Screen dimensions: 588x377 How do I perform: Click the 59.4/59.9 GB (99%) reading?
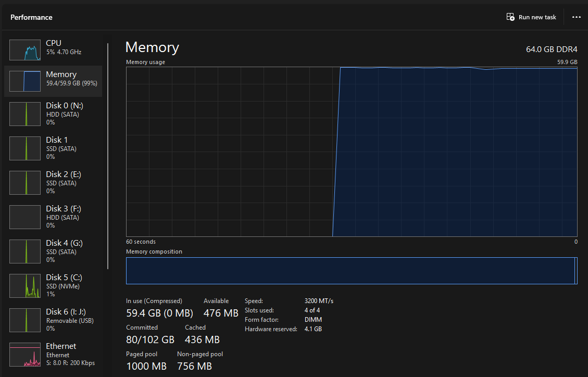pos(72,83)
